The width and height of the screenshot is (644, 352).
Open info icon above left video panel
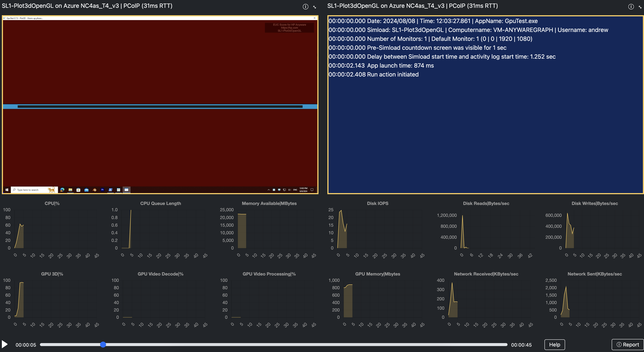[305, 7]
